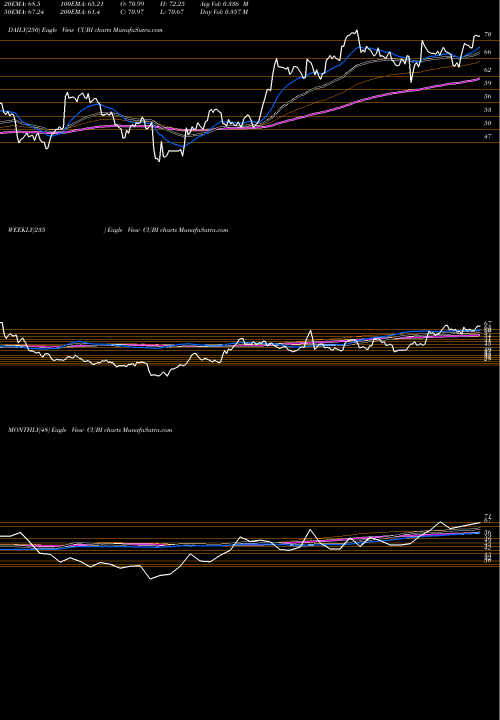The height and width of the screenshot is (720, 500).
Task: Click the Day Vol reading
Action: tap(224, 12)
